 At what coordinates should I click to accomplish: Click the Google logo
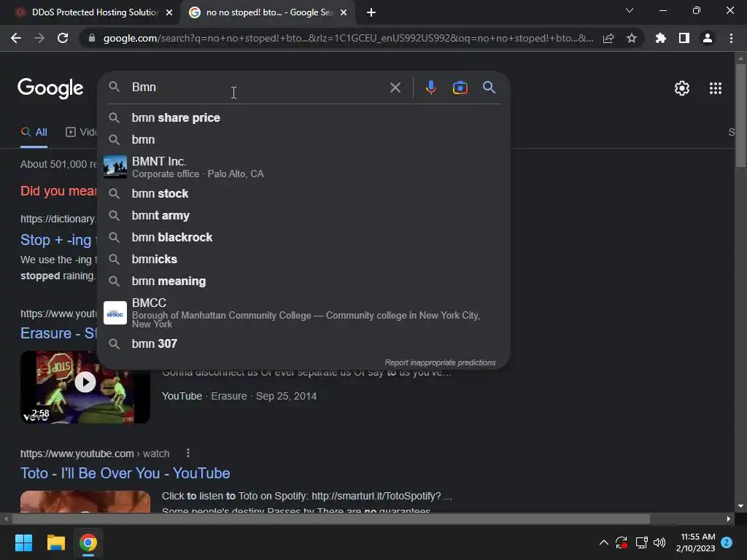50,88
